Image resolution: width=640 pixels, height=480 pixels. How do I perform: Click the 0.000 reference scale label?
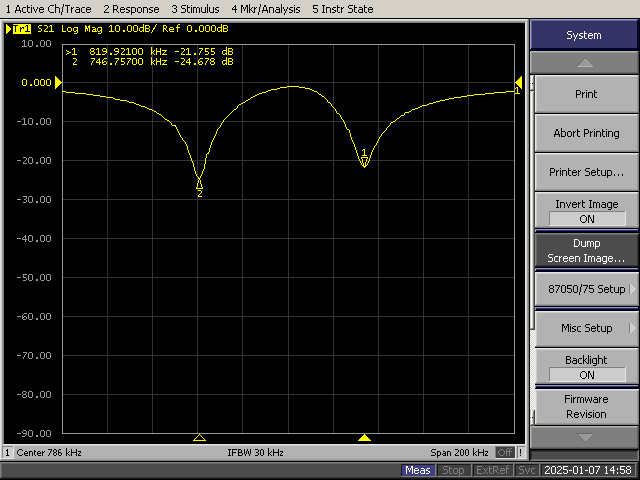pos(36,82)
